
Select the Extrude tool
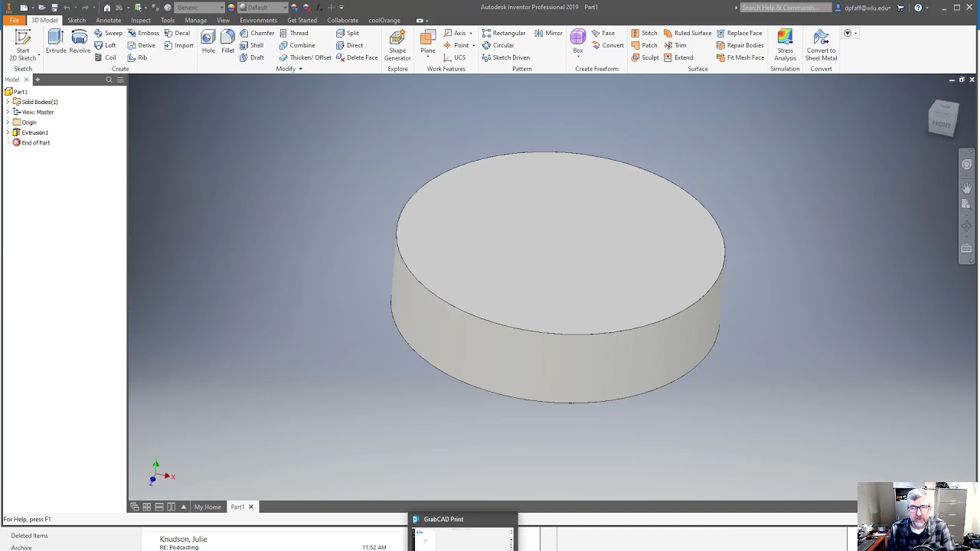tap(56, 42)
